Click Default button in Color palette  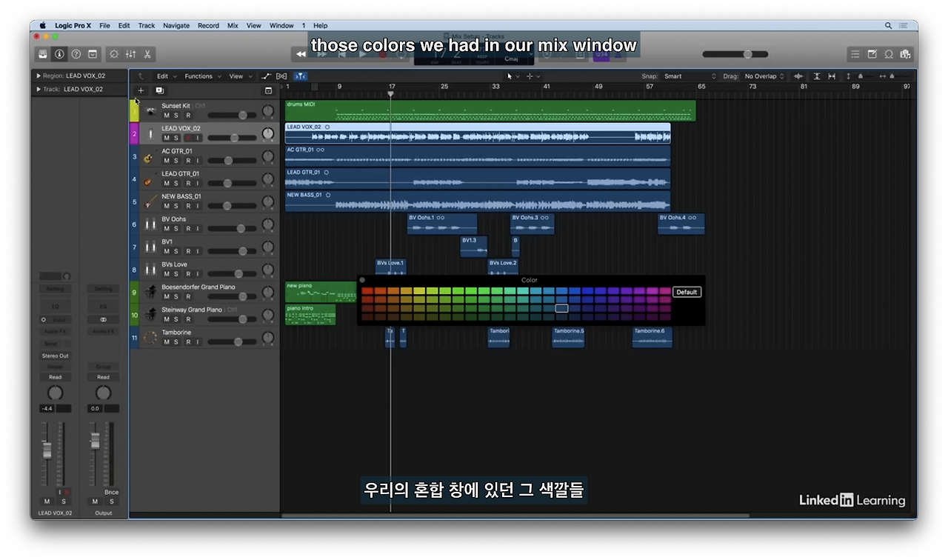pos(687,292)
